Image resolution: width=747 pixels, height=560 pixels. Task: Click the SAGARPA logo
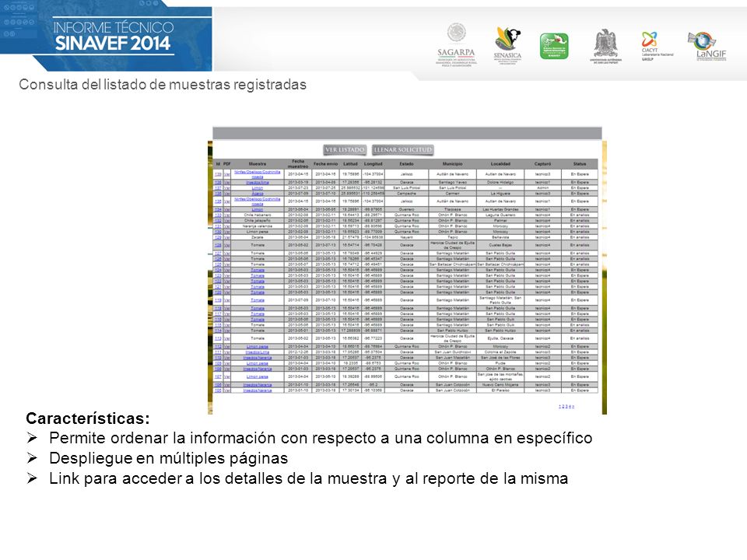(457, 45)
